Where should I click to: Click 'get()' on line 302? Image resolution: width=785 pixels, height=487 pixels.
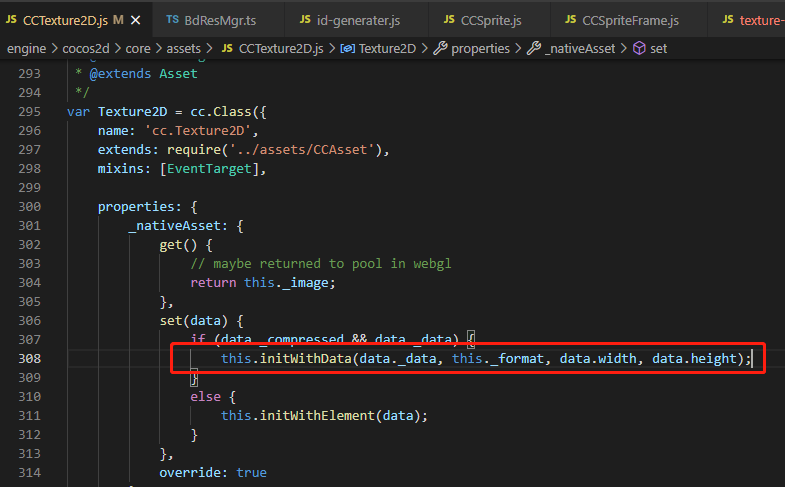point(178,245)
